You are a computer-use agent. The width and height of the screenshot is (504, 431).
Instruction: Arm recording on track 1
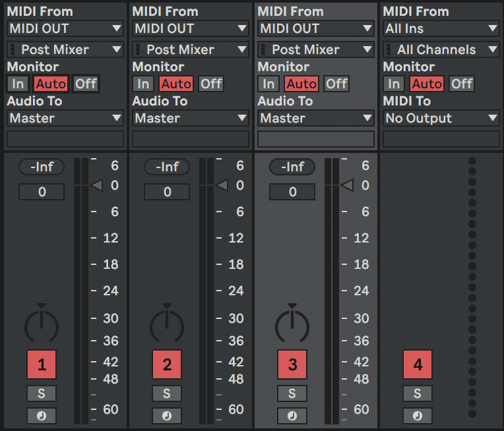(x=42, y=416)
